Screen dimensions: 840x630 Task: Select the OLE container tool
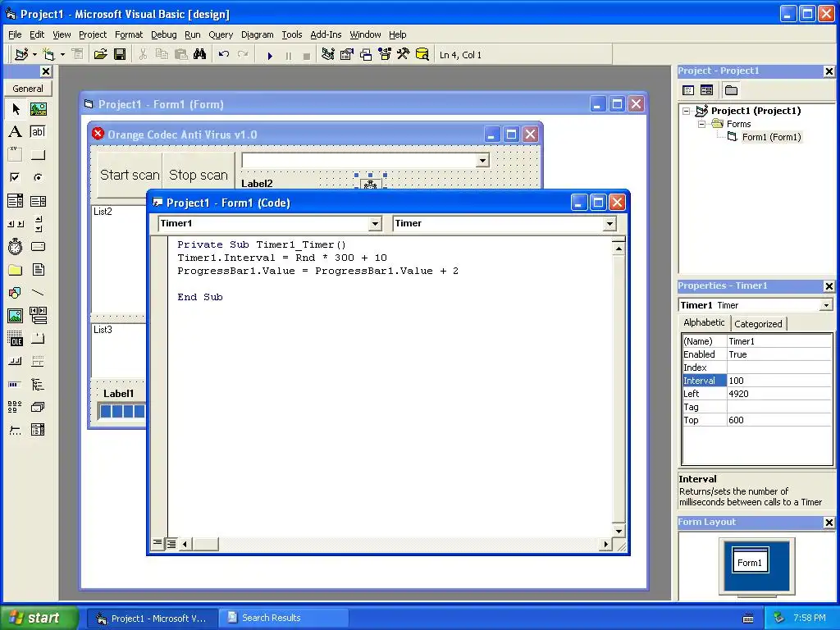click(16, 339)
